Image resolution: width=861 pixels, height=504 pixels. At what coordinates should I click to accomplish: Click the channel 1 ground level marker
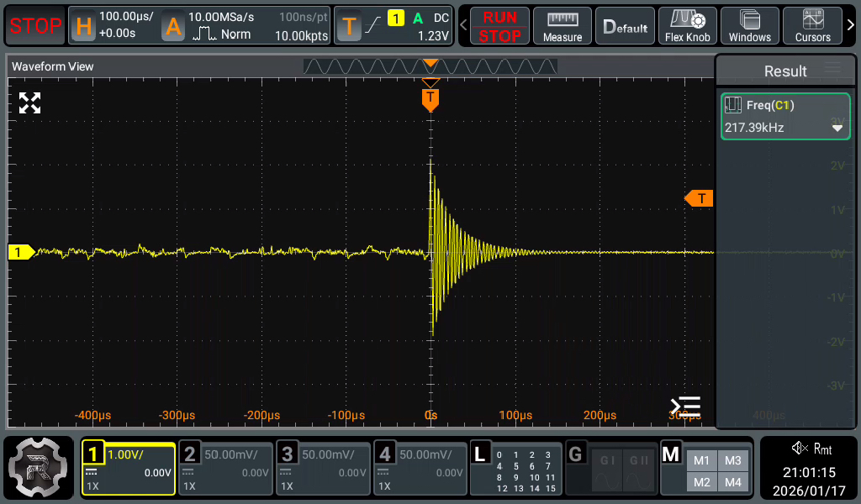coord(20,251)
